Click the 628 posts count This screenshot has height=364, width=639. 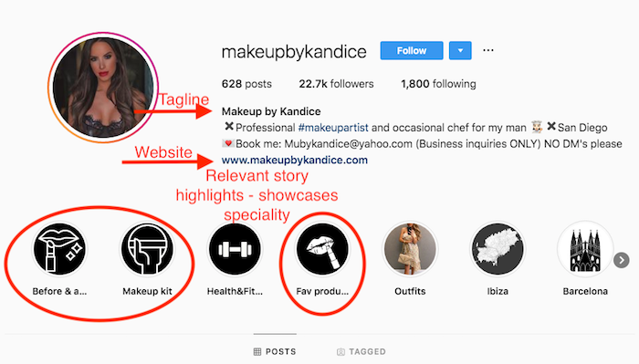point(246,84)
